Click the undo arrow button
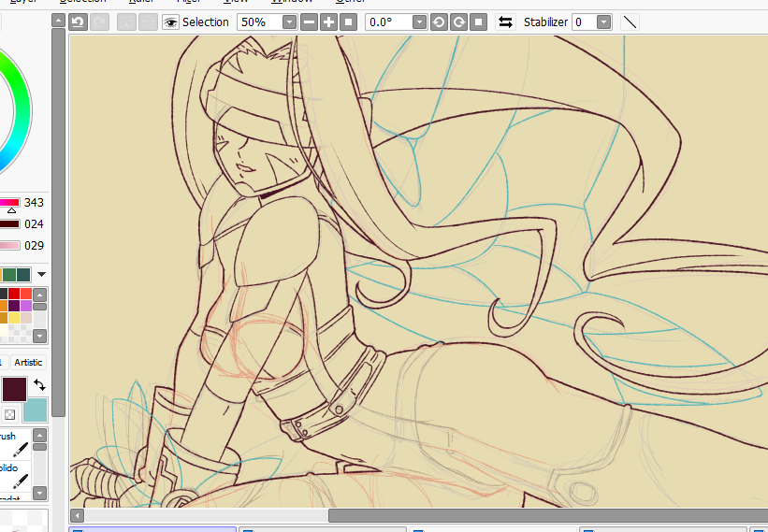Viewport: 768px width, 532px height. click(78, 22)
